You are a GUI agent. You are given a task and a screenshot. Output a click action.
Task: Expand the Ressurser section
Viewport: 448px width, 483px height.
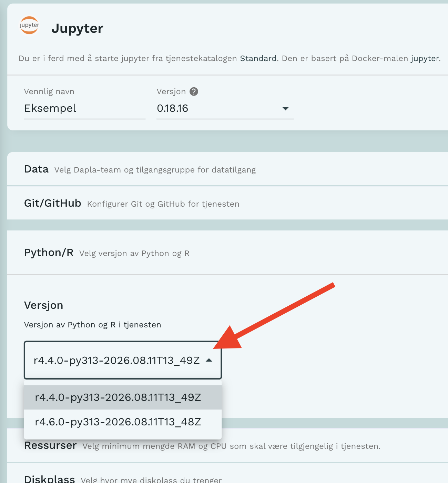(x=227, y=445)
